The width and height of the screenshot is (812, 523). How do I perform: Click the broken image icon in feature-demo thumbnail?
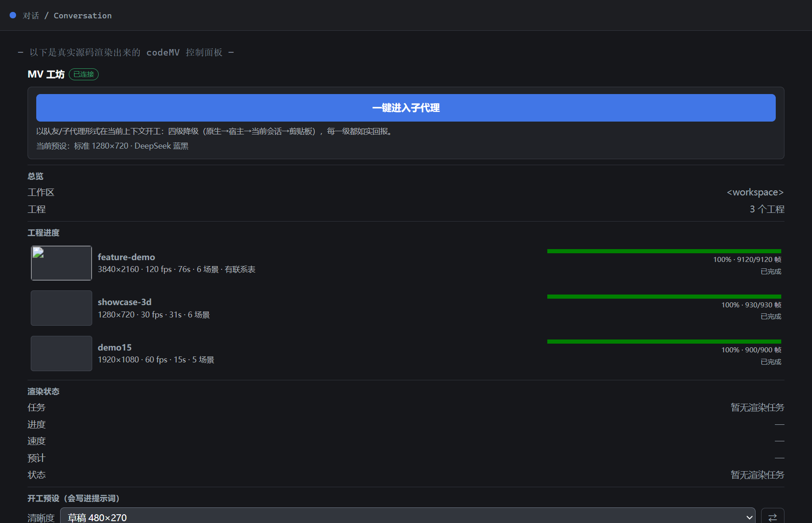point(38,253)
